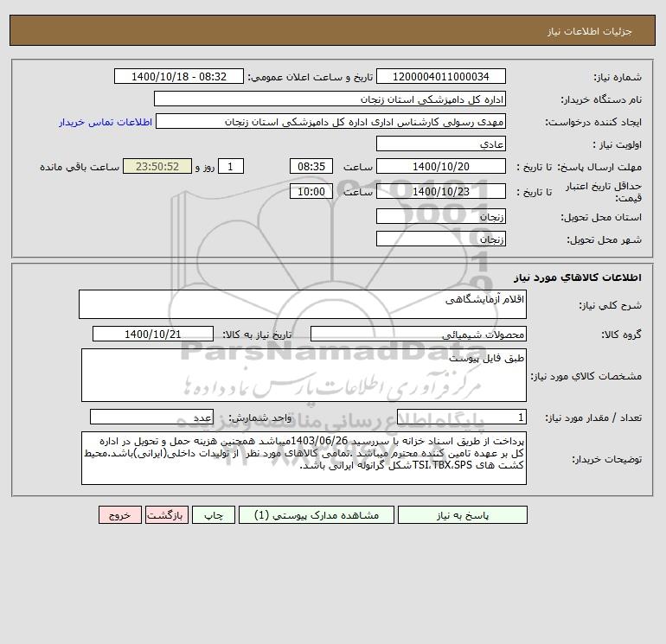Image resolution: width=666 pixels, height=644 pixels.
Task: Click the 'نام دستگاه خریدار:' label
Action: (x=601, y=99)
